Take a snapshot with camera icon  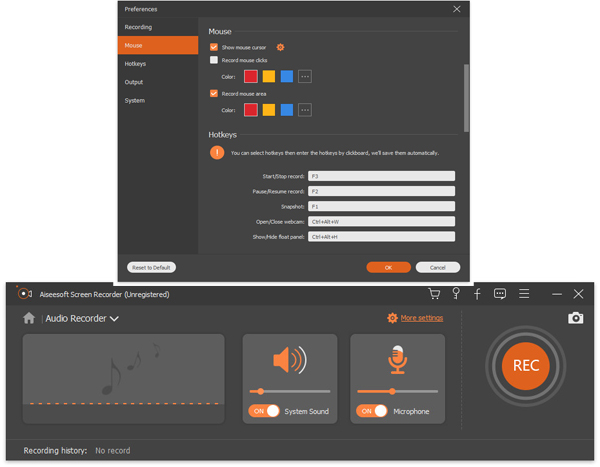[576, 318]
